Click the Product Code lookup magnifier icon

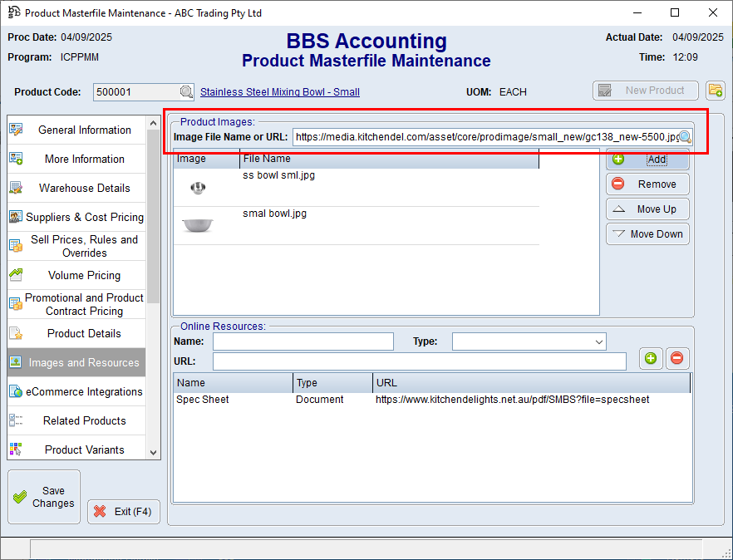pos(186,92)
